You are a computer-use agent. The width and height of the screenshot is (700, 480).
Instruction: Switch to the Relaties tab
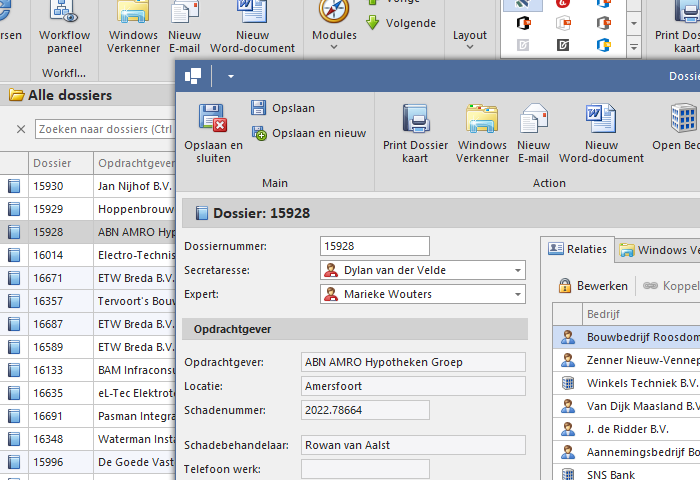[x=578, y=249]
